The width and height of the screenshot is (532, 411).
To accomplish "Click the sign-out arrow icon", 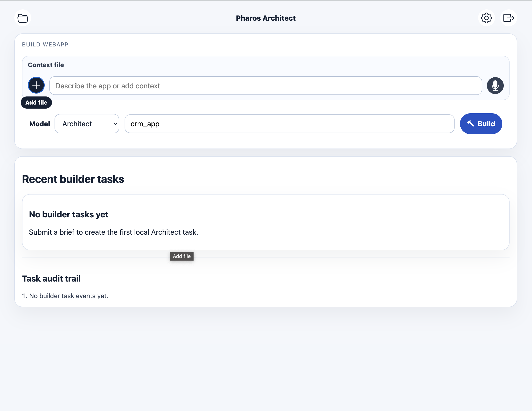I will 509,18.
